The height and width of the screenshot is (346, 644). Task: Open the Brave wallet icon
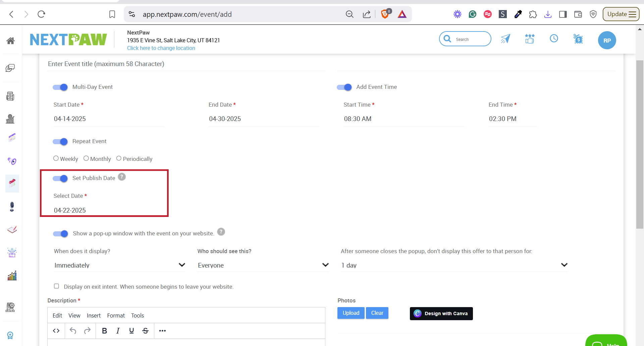click(578, 14)
